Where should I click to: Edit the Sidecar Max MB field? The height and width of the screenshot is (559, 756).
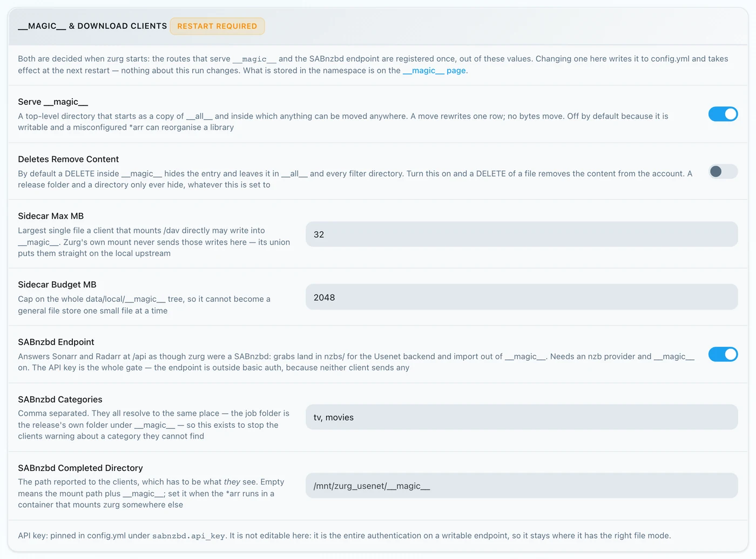pos(522,234)
